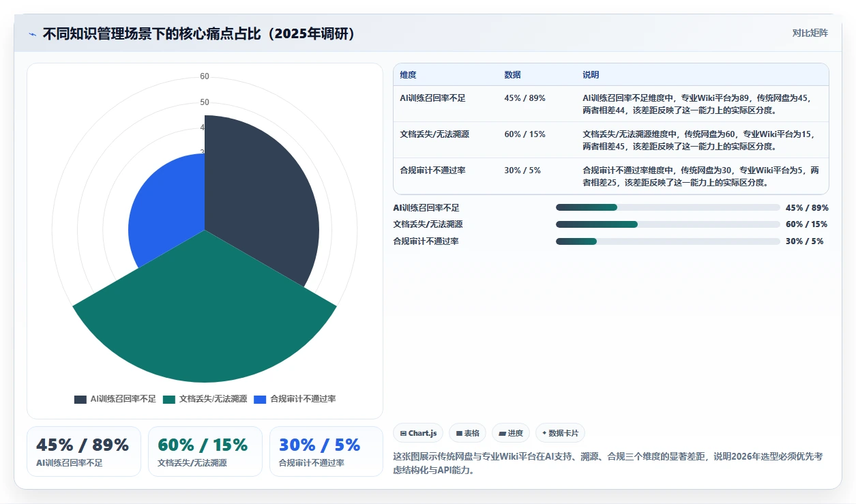Toggle the 合规审计不通过率 legend item
The image size is (856, 504).
pos(295,399)
